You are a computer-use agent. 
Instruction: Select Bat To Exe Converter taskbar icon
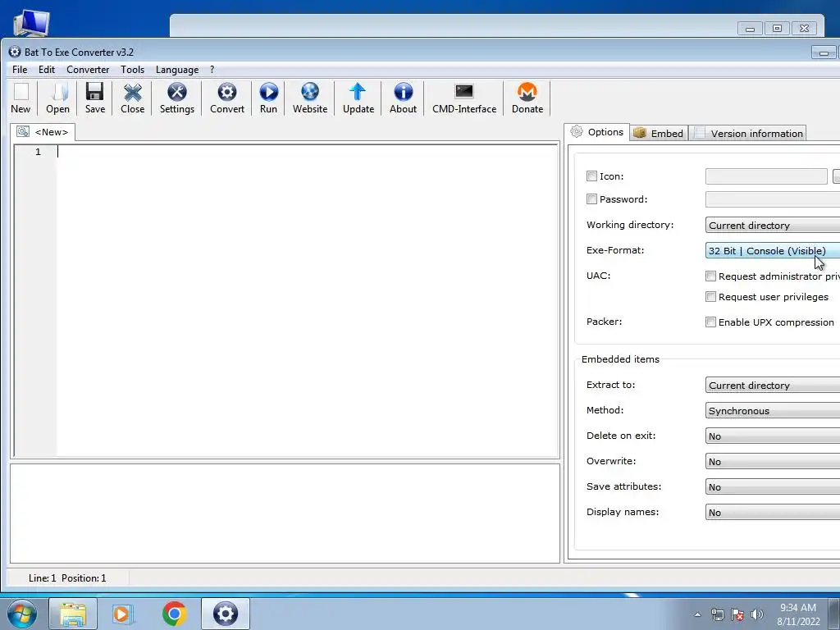click(226, 614)
